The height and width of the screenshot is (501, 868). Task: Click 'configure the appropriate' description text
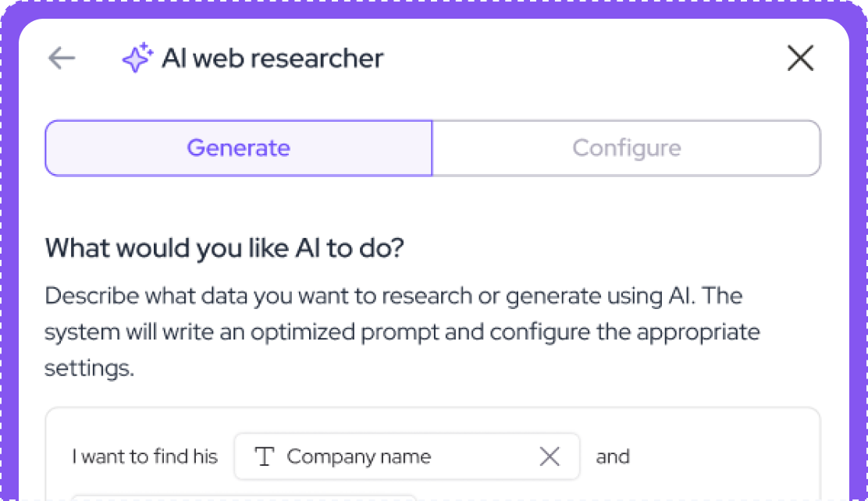coord(624,332)
